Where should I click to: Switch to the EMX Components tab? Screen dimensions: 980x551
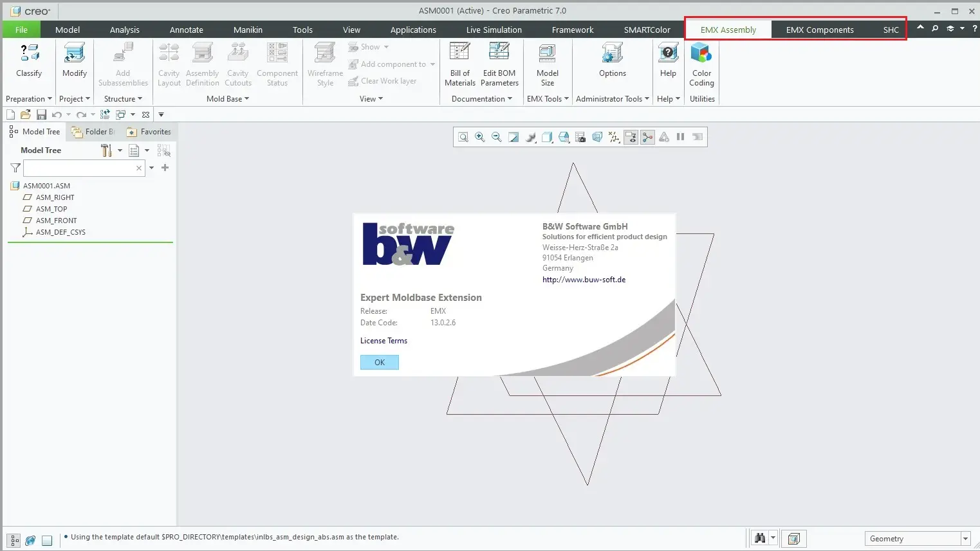820,30
